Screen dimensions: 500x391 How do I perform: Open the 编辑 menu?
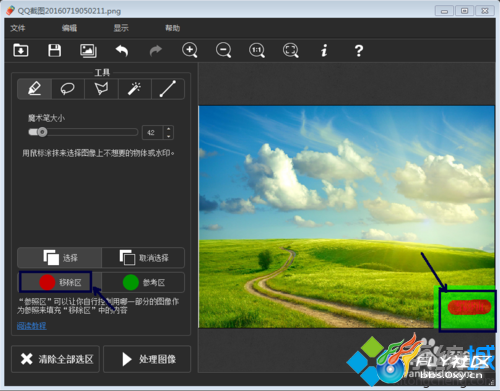pyautogui.click(x=69, y=28)
